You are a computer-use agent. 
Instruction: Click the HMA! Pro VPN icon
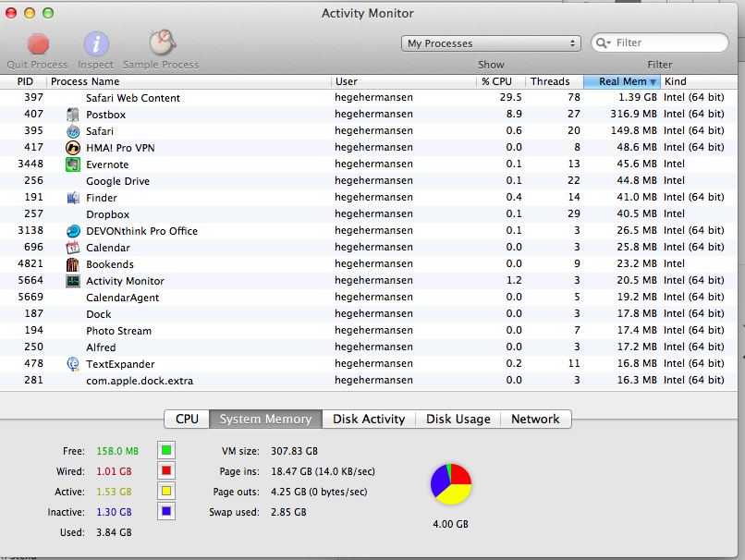pos(73,148)
